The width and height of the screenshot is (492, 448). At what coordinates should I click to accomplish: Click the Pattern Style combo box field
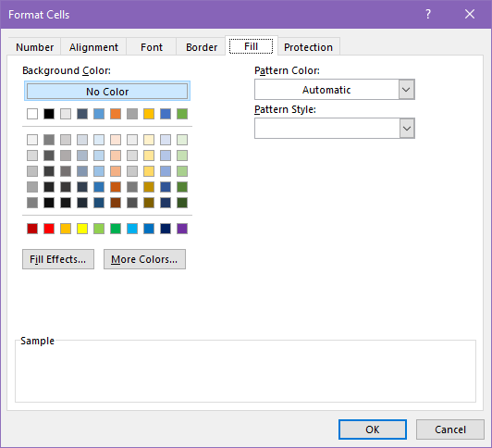click(x=335, y=128)
